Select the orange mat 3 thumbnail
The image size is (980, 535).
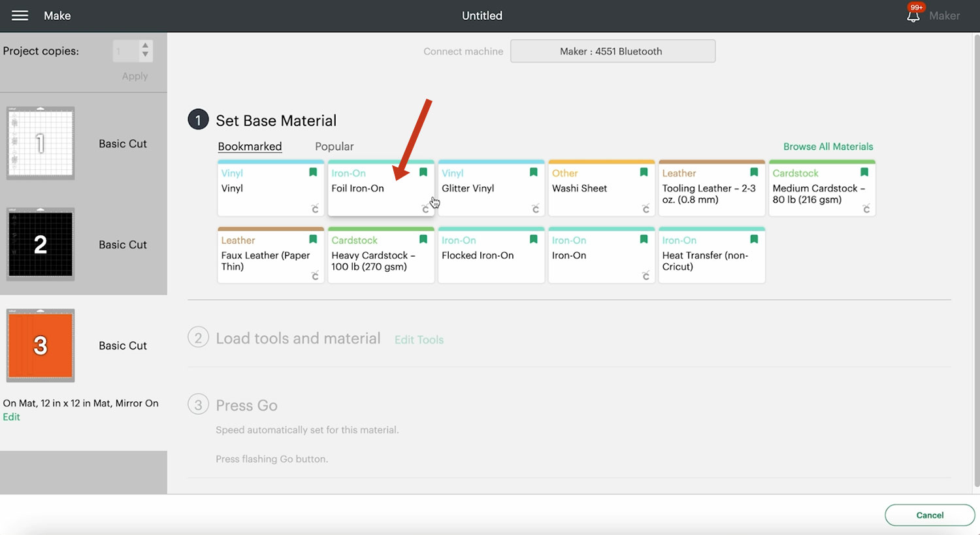pos(41,346)
